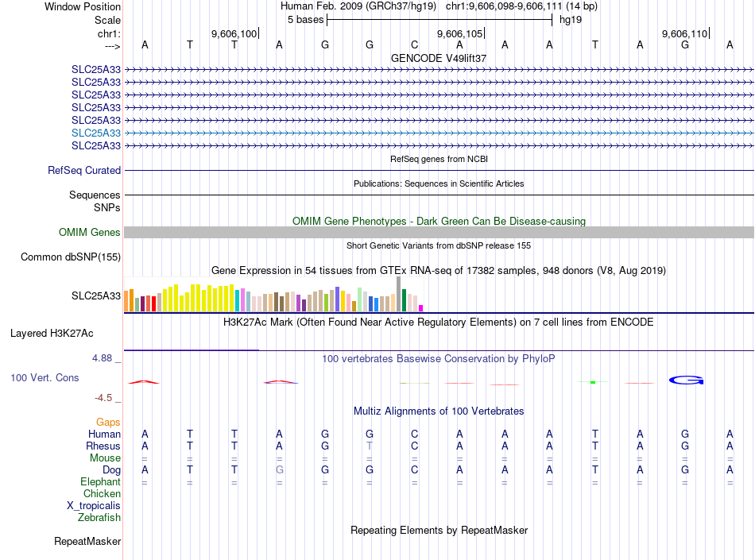Click the green PhyloP mark above T
The width and height of the screenshot is (755, 560).
pos(593,382)
